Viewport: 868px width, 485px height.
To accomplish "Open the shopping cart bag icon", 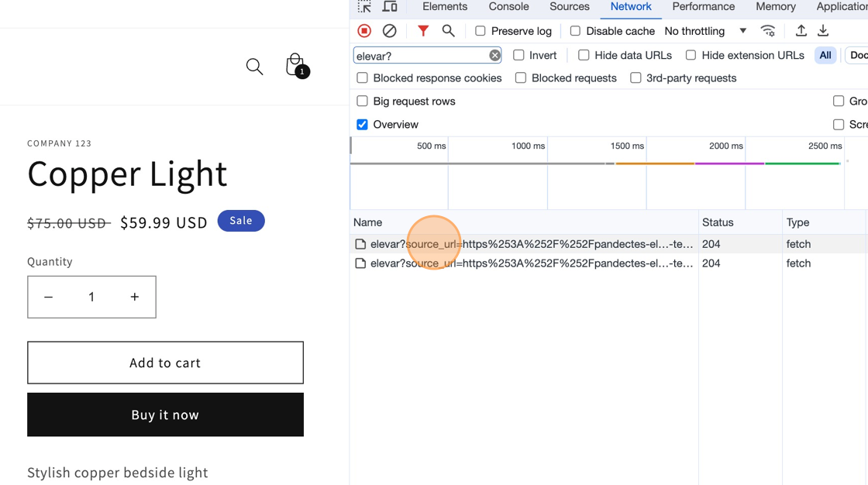I will tap(296, 66).
